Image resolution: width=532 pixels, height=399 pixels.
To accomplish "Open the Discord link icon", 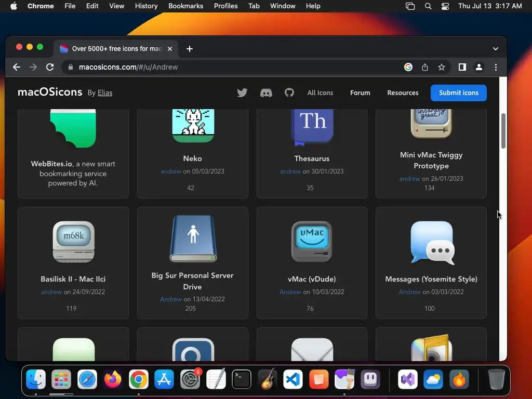I will [x=266, y=92].
